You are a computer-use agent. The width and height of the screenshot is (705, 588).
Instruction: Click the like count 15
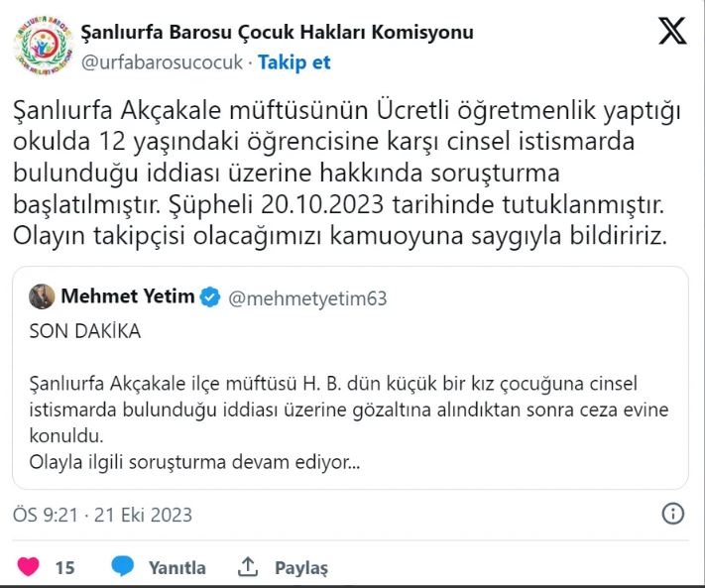pyautogui.click(x=64, y=568)
